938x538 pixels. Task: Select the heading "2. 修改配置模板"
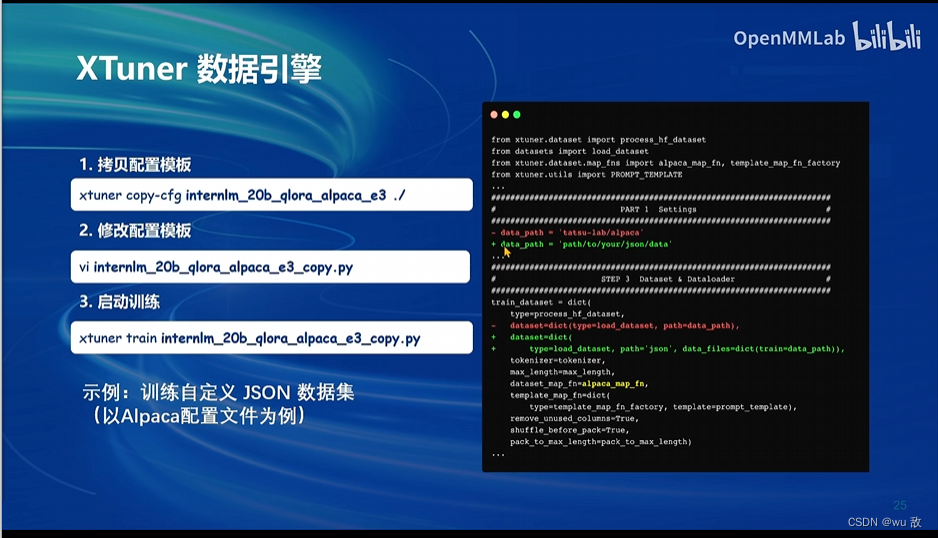pos(135,230)
